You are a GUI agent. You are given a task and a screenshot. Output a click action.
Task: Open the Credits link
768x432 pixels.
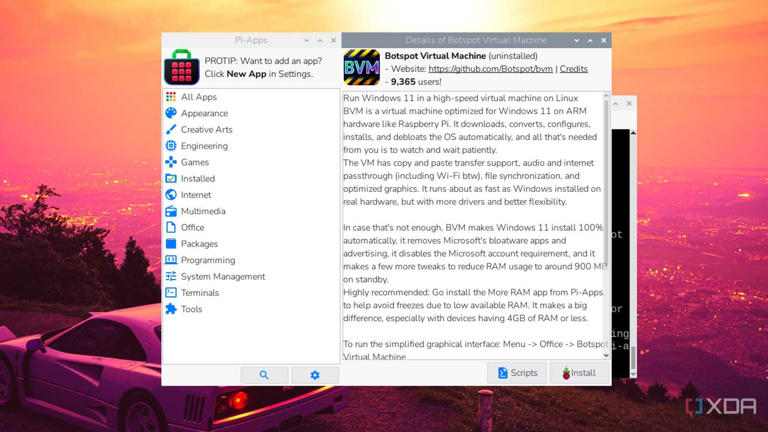(574, 69)
